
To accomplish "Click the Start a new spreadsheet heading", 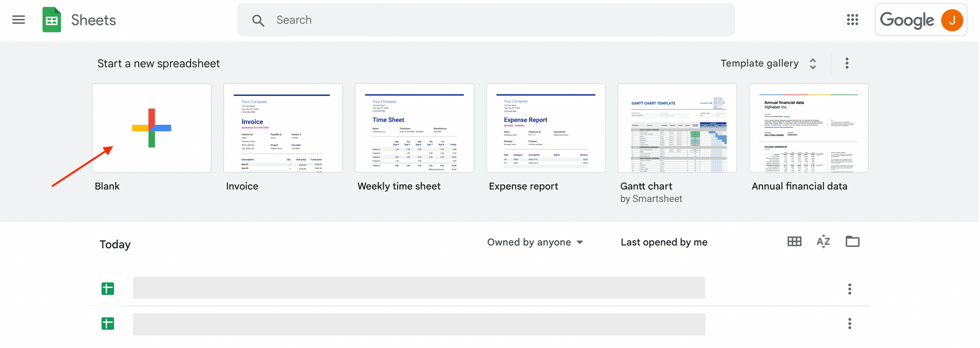I will pyautogui.click(x=158, y=64).
